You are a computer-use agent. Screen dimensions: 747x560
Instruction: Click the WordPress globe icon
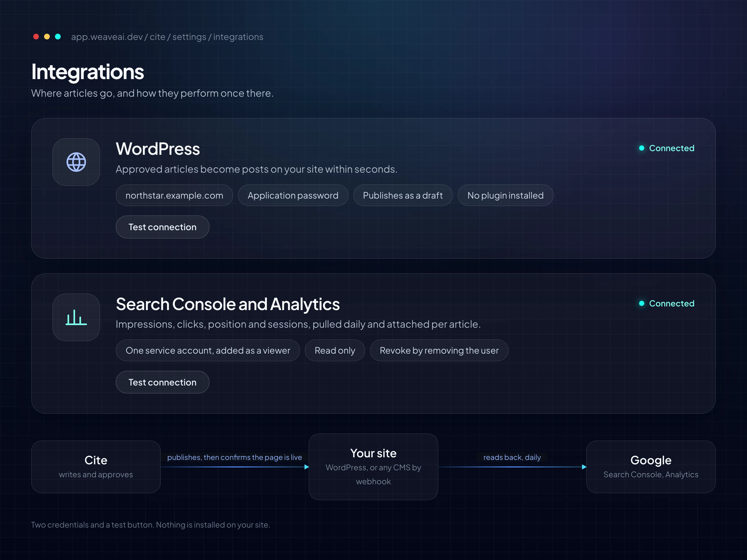coord(76,162)
